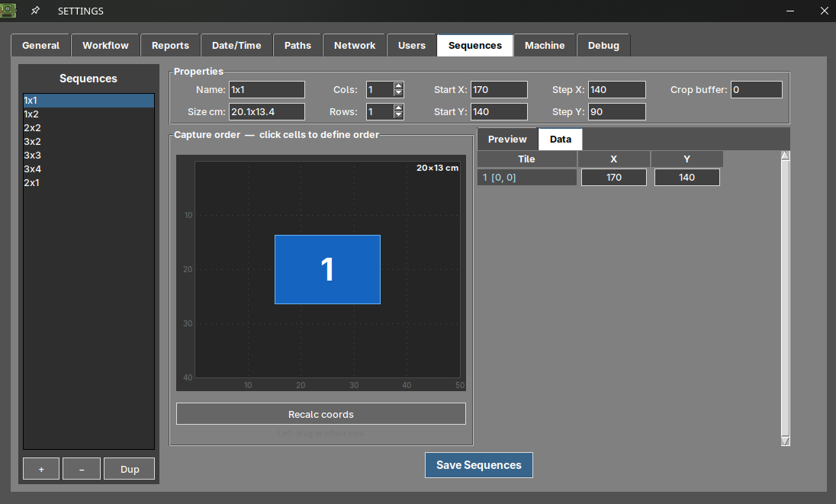
Task: Click the Size cm input field
Action: [267, 112]
